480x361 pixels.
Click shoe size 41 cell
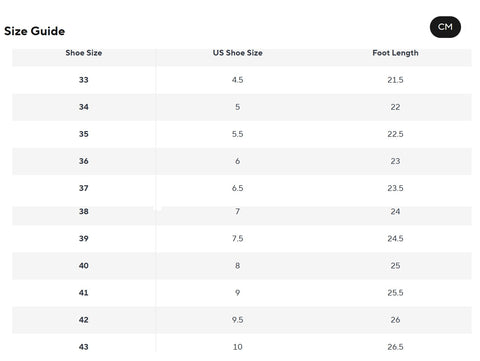click(x=84, y=293)
